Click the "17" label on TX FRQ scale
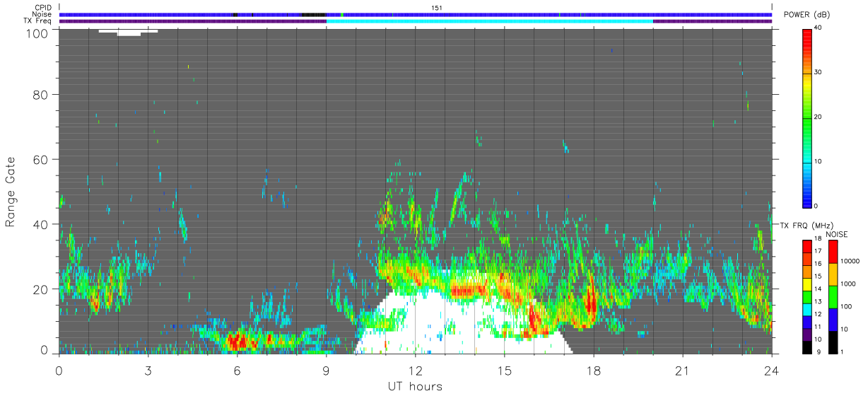Screen dimensions: 868x401 (x=819, y=251)
